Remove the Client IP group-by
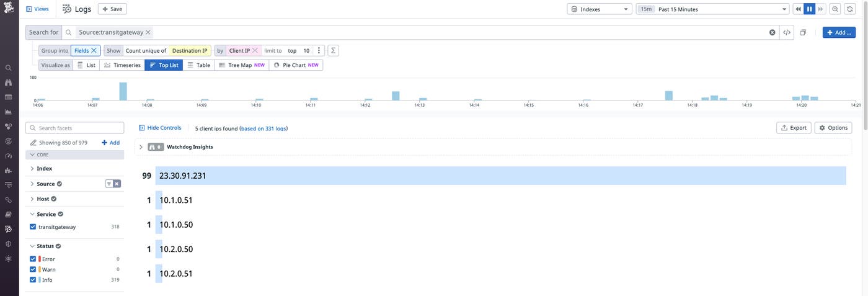 pyautogui.click(x=255, y=50)
